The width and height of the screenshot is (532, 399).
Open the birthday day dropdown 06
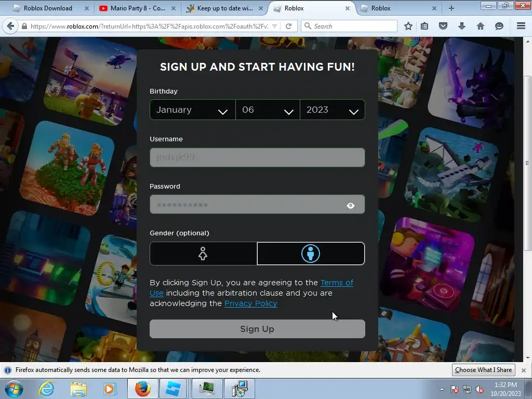(x=268, y=110)
